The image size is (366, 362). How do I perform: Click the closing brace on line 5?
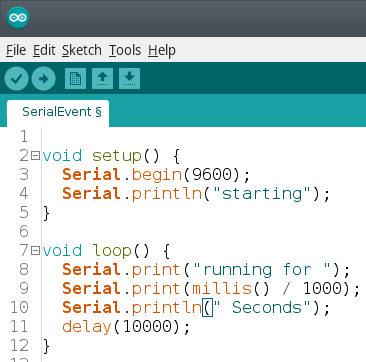(x=47, y=213)
